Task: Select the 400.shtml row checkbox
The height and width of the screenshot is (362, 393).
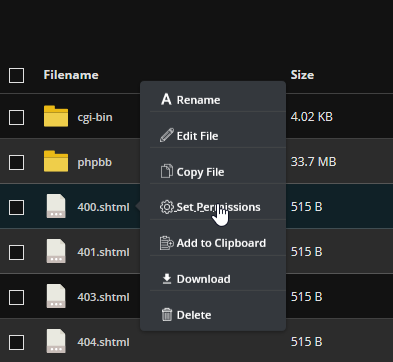Action: (17, 208)
